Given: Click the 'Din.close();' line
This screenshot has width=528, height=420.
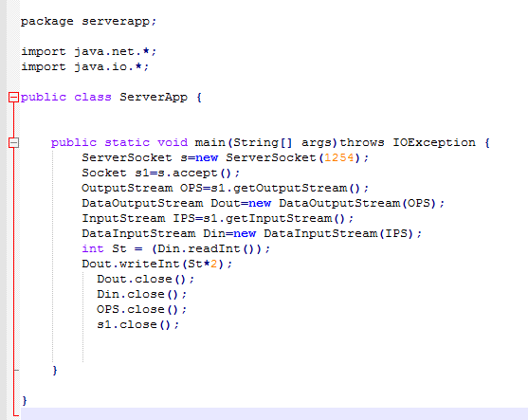Looking at the screenshot, I should [x=142, y=294].
